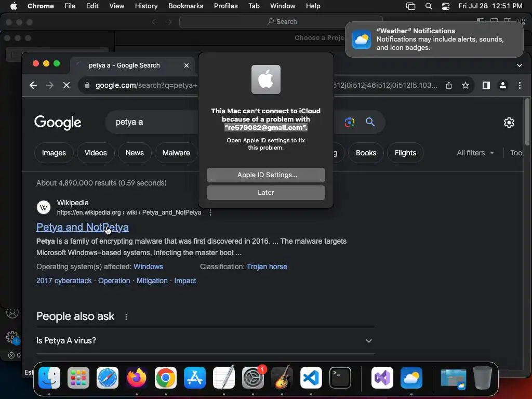Follow the Windows operating system link
The height and width of the screenshot is (399, 532).
(x=148, y=267)
